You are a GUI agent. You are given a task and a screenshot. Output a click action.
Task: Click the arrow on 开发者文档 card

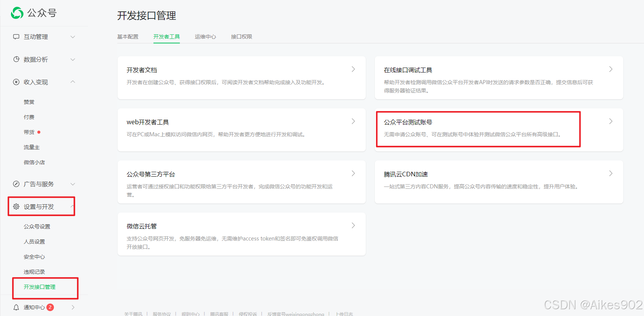[x=353, y=69]
